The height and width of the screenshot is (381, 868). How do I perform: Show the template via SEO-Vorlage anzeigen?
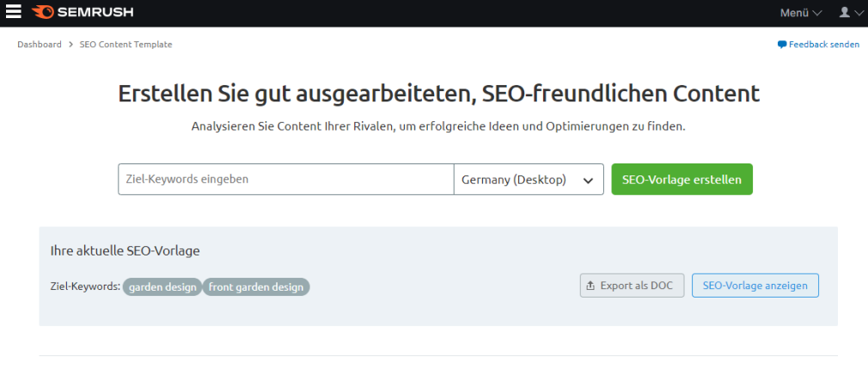tap(755, 286)
